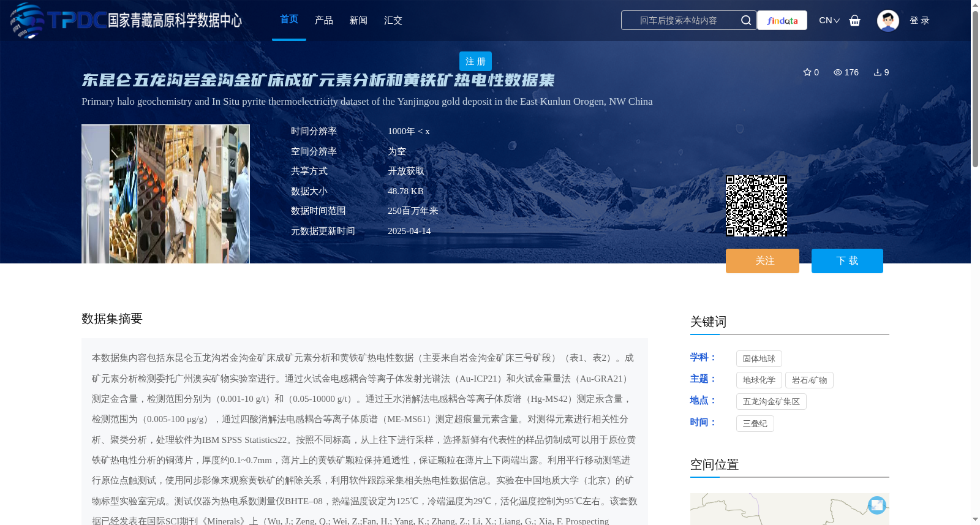The width and height of the screenshot is (980, 525).
Task: Open the 新闻 menu item
Action: 358,20
